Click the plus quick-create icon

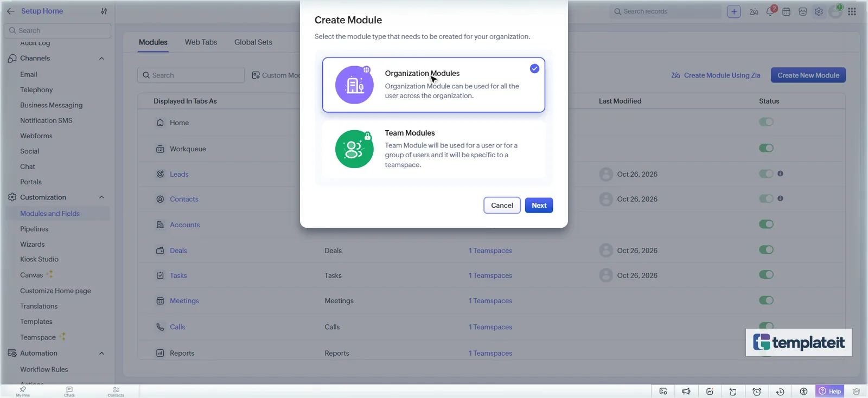(x=734, y=11)
